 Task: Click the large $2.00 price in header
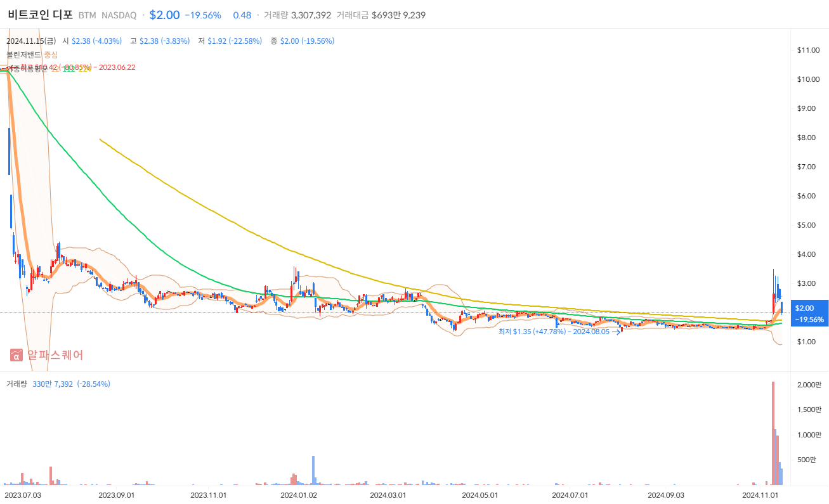164,15
